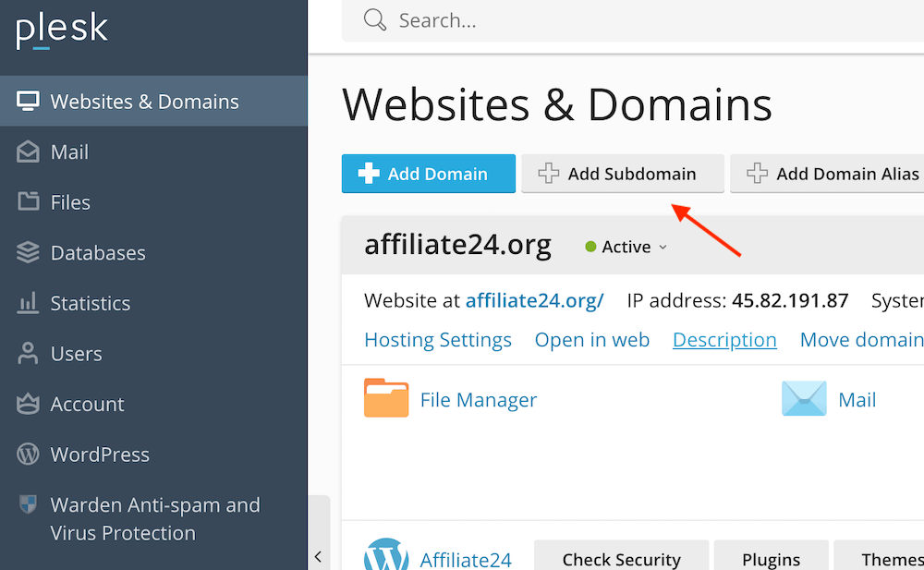The height and width of the screenshot is (570, 924).
Task: Collapse the sidebar with the arrow handle
Action: click(x=318, y=556)
